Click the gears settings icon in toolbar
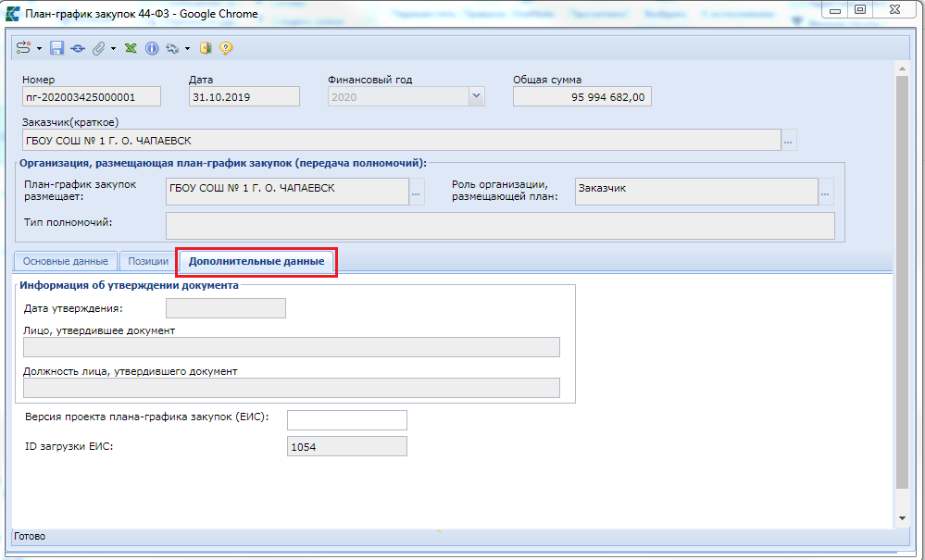Image resolution: width=925 pixels, height=560 pixels. click(x=171, y=48)
